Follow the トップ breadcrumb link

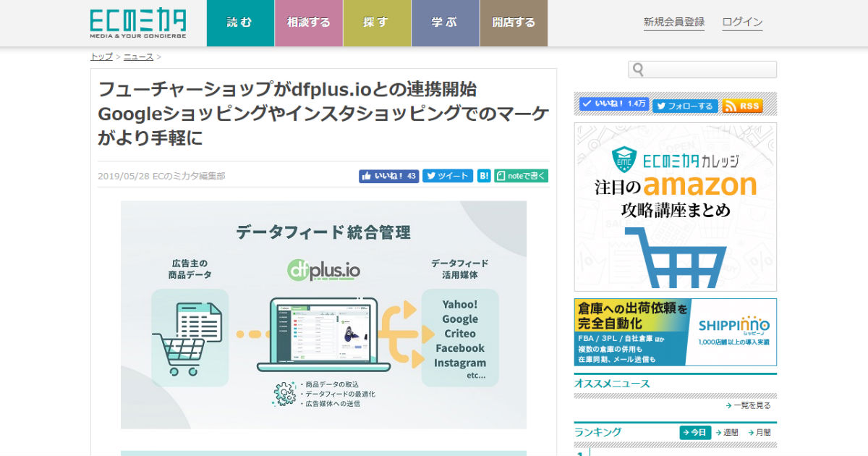tap(101, 56)
